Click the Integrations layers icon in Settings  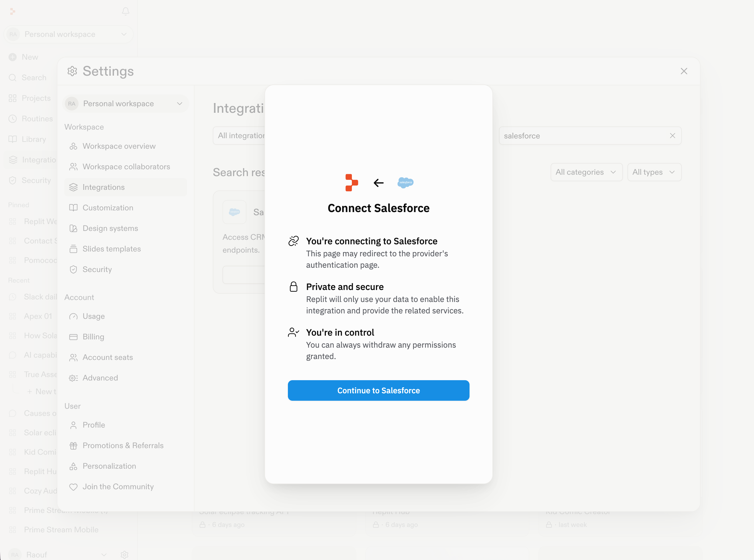pyautogui.click(x=73, y=187)
